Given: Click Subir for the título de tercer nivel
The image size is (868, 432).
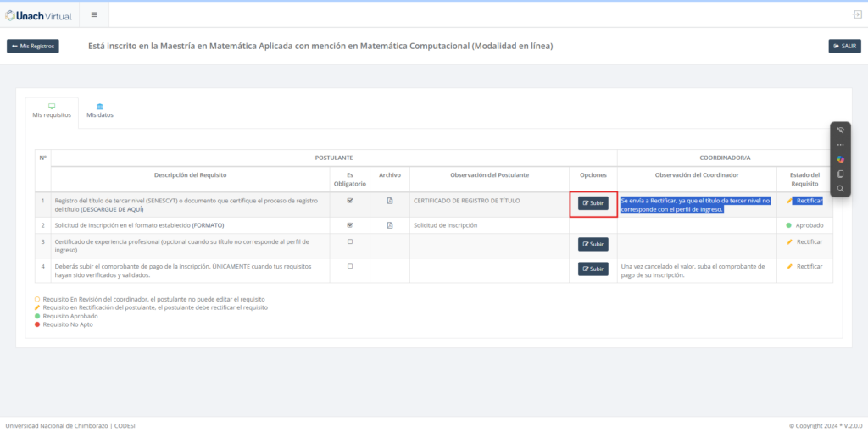Looking at the screenshot, I should [x=593, y=203].
